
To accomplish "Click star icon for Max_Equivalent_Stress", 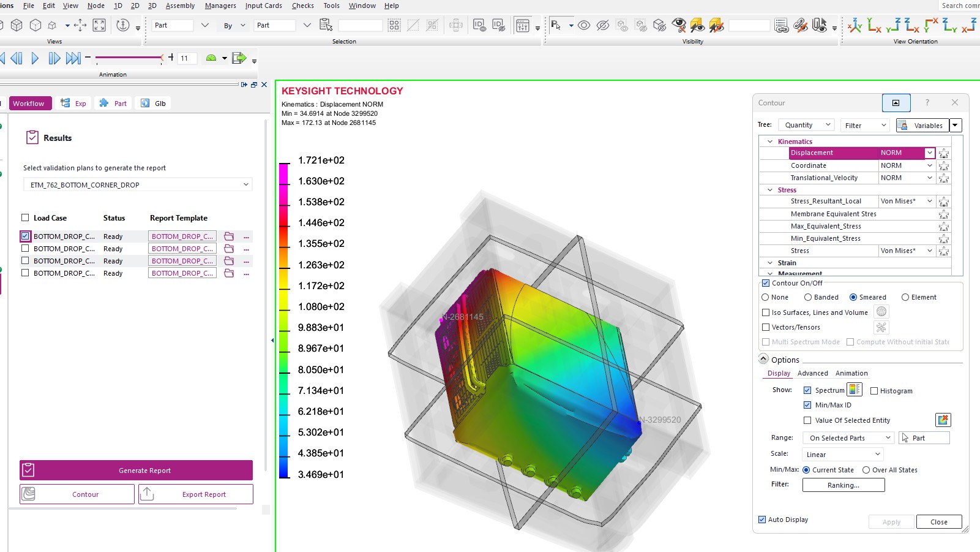I will click(x=944, y=227).
